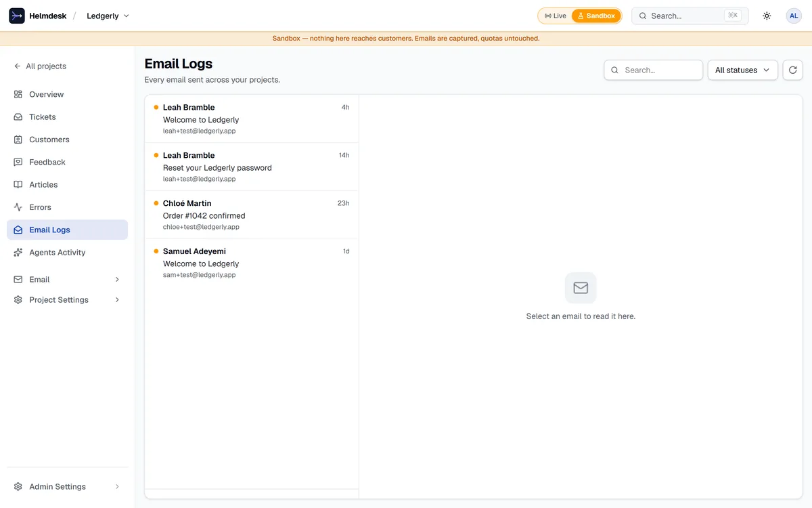This screenshot has height=508, width=812.
Task: Open the global search field in header
Action: [x=690, y=16]
